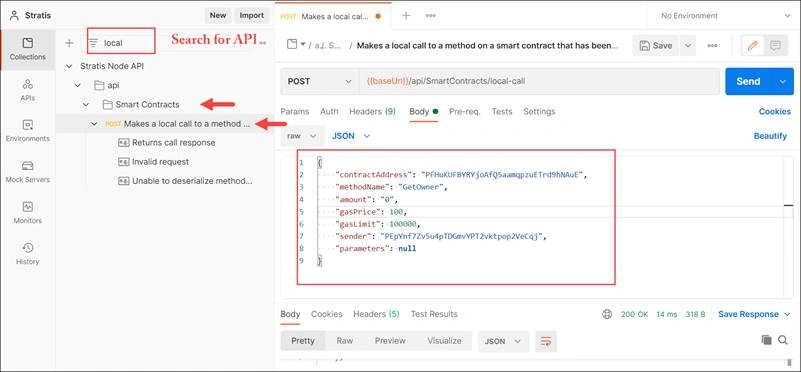Open the Tests tab
The width and height of the screenshot is (801, 372).
click(502, 111)
